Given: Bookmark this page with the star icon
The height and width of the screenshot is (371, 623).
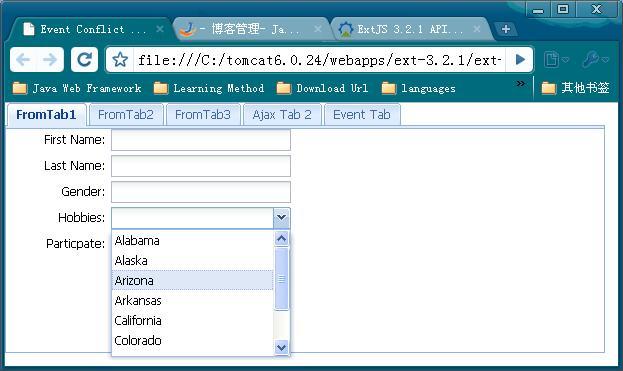Looking at the screenshot, I should [120, 60].
